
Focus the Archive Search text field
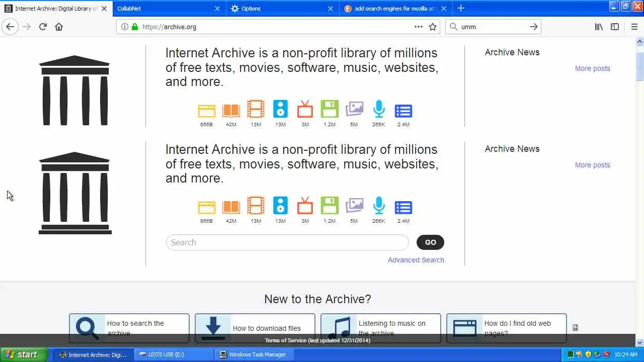point(287,242)
